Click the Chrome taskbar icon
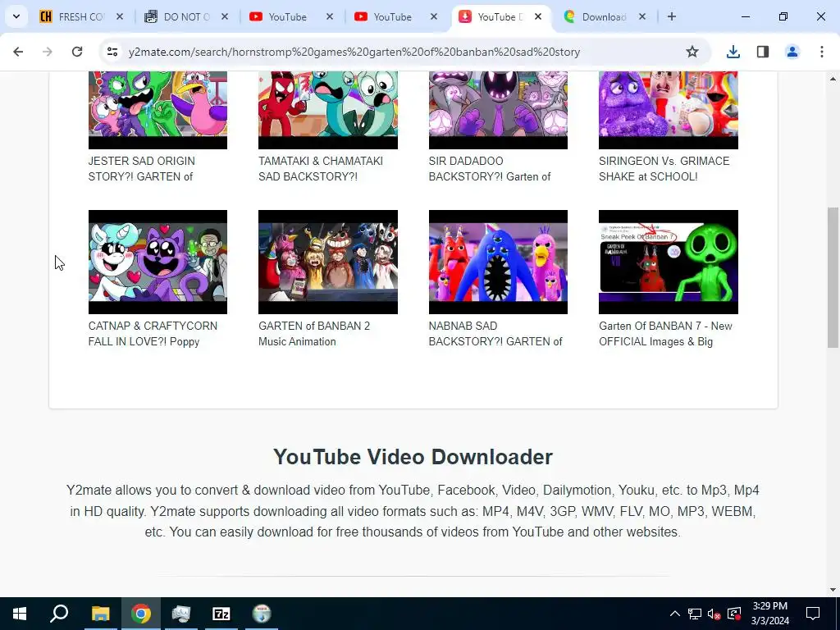 click(x=141, y=614)
